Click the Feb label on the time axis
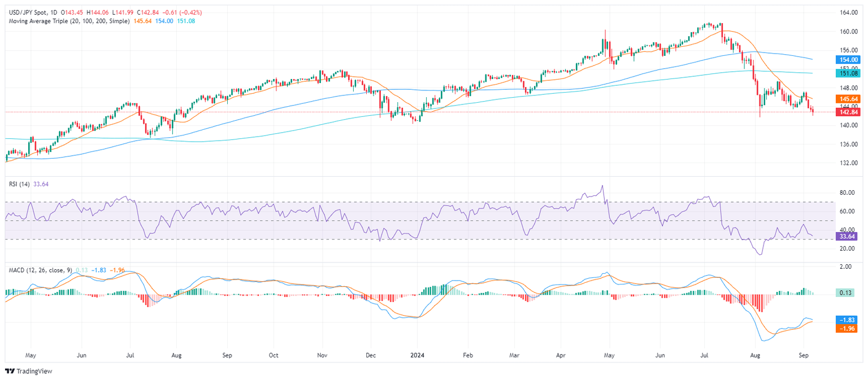Screen dimensions: 868x380 click(x=467, y=356)
